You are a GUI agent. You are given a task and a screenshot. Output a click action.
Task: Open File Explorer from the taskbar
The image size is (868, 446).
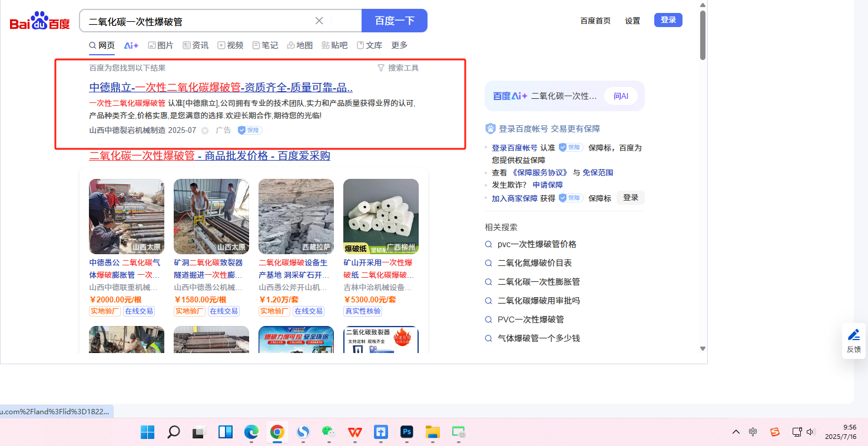point(433,432)
